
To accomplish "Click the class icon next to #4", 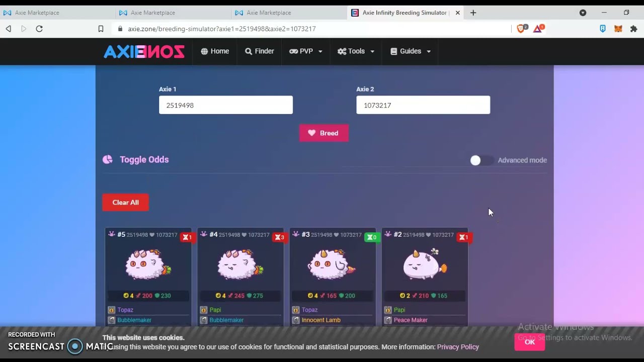I will (204, 234).
